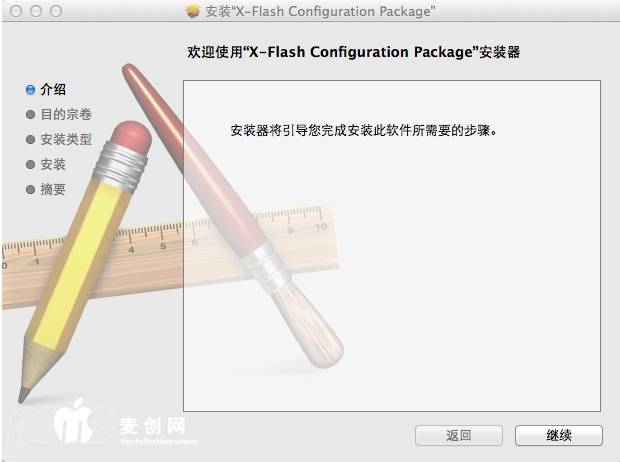Select the 目的宗卷 step bullet
The image size is (620, 462).
(x=30, y=115)
